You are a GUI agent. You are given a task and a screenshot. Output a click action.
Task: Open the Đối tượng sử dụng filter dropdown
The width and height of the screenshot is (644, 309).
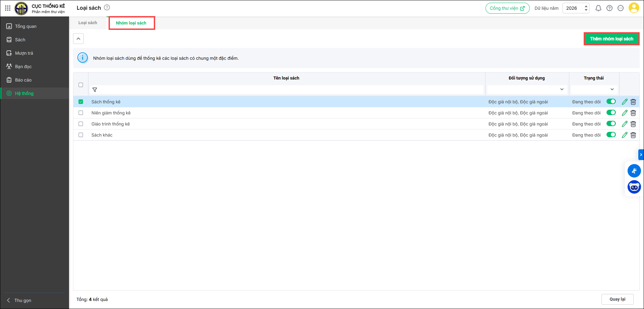click(x=527, y=90)
